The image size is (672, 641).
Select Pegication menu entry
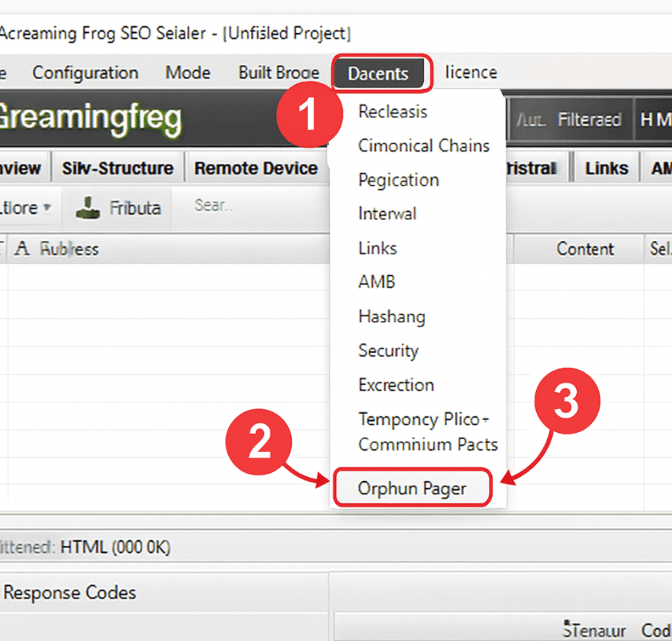(x=398, y=180)
